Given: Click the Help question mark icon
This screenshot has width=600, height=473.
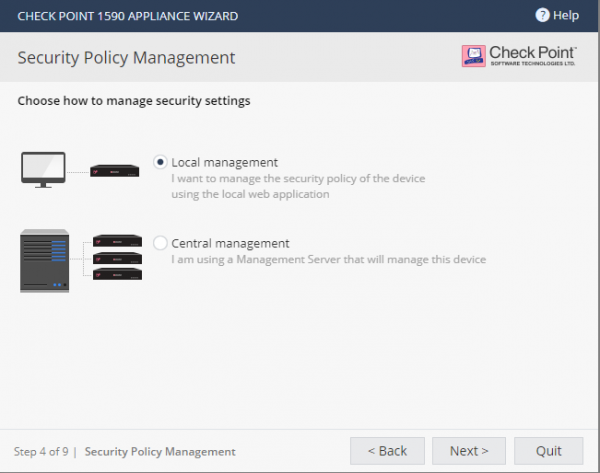Looking at the screenshot, I should pyautogui.click(x=542, y=15).
